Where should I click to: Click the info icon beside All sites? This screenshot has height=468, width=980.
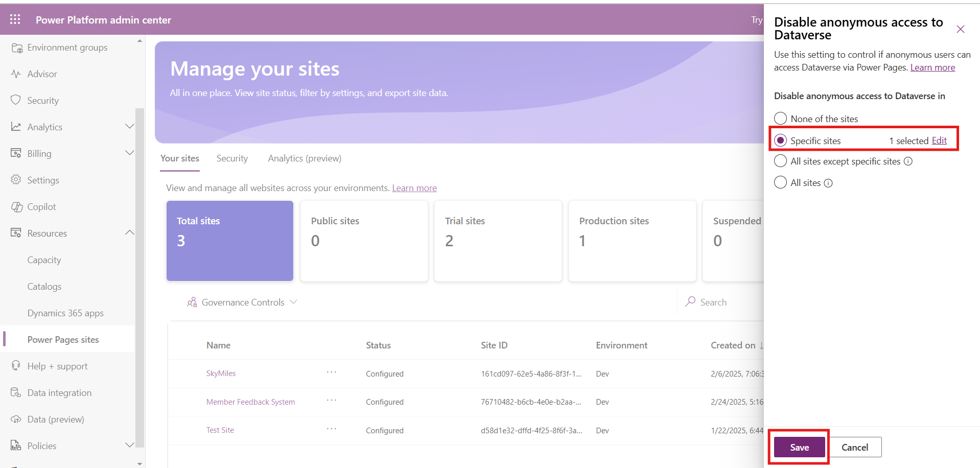[x=828, y=183]
